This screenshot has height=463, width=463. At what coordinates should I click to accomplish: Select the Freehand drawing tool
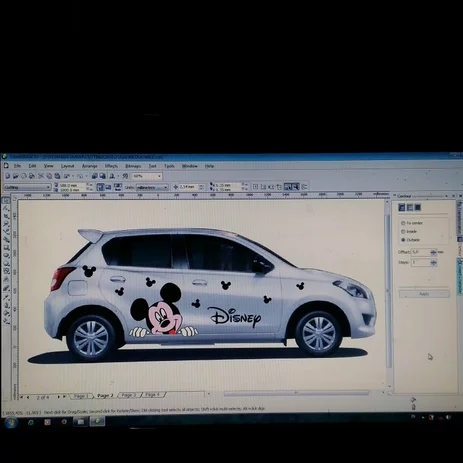pos(6,232)
